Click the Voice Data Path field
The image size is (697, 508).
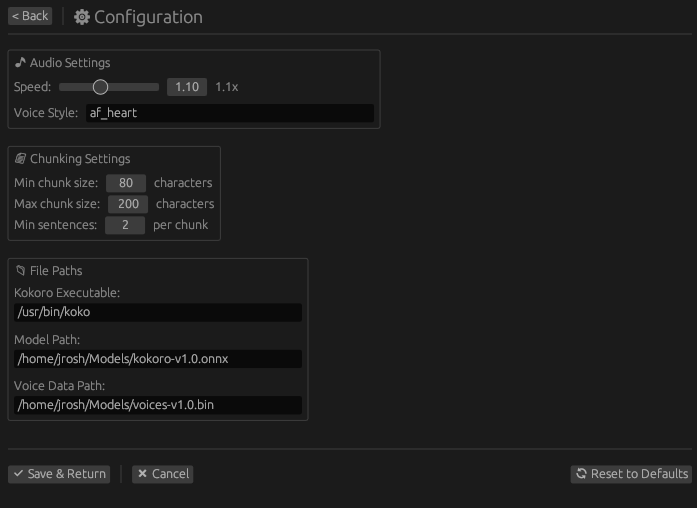158,405
